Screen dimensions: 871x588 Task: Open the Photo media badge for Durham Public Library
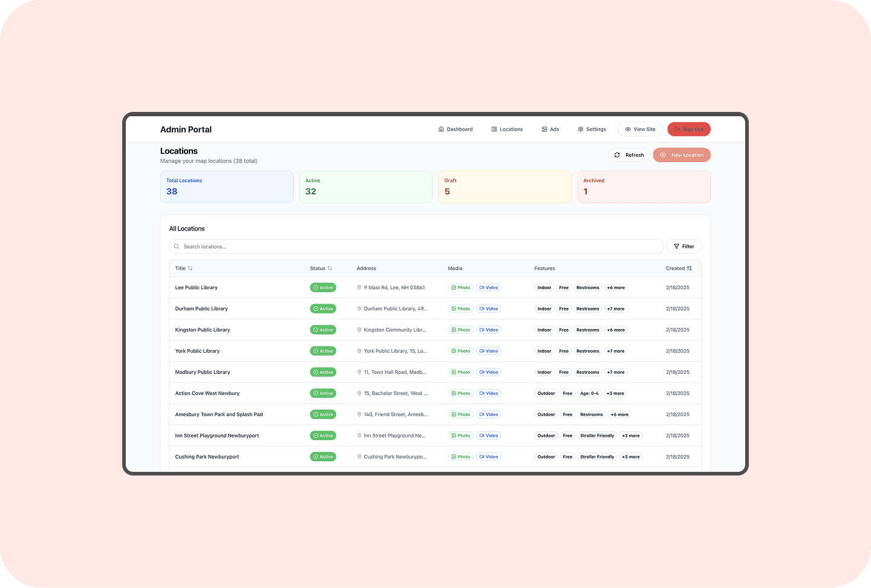click(x=460, y=309)
